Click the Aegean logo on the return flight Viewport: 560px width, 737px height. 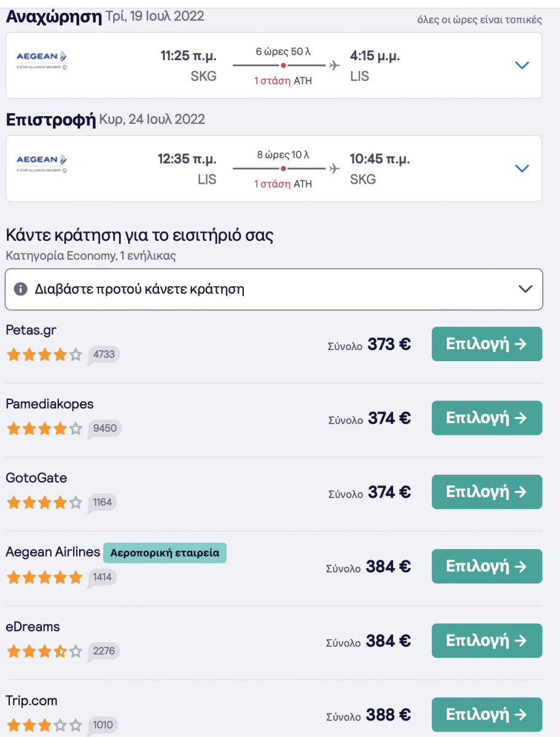tap(41, 162)
